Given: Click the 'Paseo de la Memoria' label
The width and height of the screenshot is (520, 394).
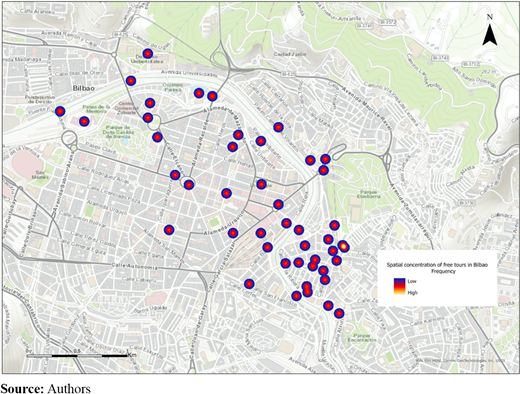Looking at the screenshot, I should [96, 109].
